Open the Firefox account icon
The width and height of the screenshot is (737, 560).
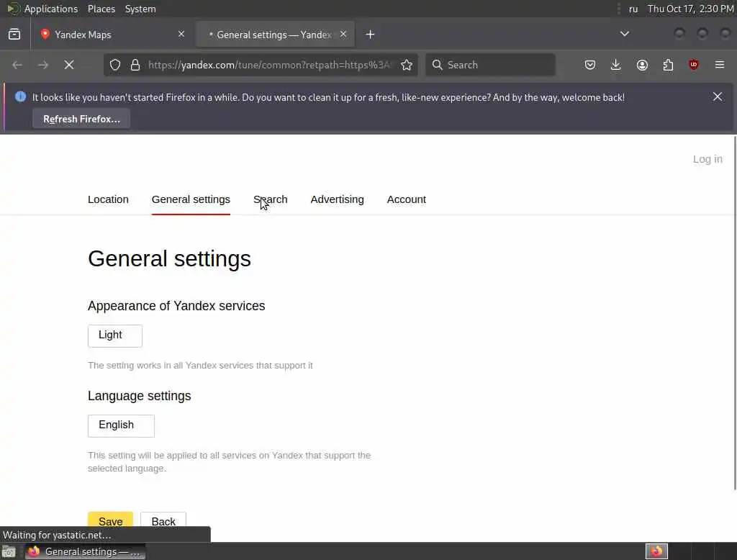[642, 65]
